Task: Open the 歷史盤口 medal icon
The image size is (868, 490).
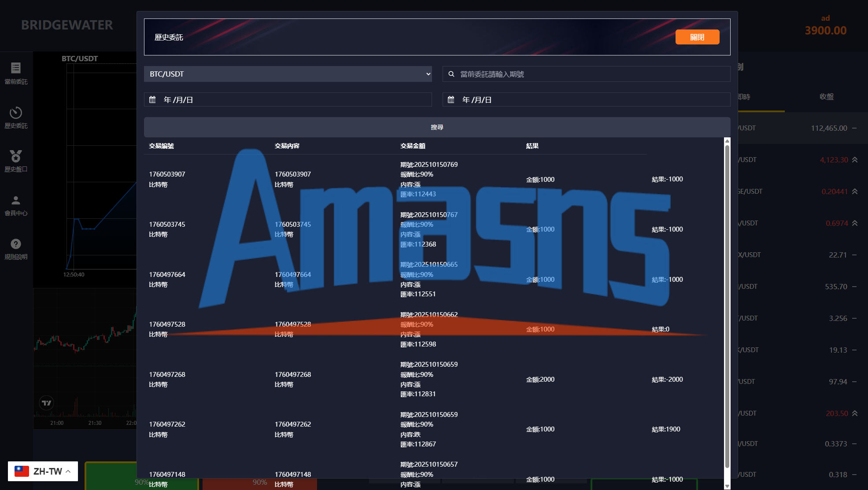Action: tap(16, 156)
